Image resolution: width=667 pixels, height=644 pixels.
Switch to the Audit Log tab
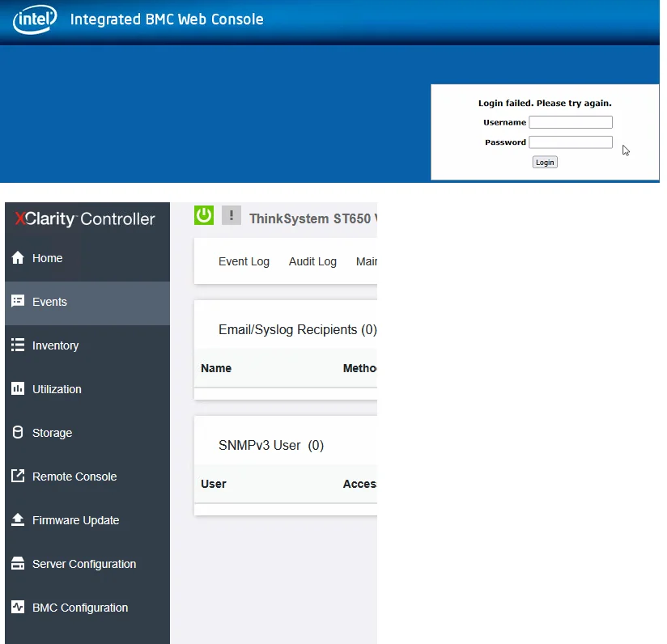[312, 261]
